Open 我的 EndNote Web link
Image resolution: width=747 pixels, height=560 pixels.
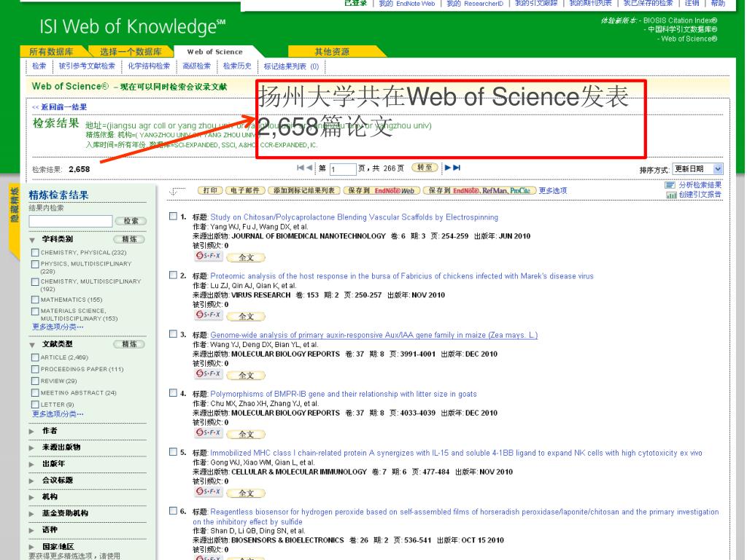pyautogui.click(x=406, y=4)
